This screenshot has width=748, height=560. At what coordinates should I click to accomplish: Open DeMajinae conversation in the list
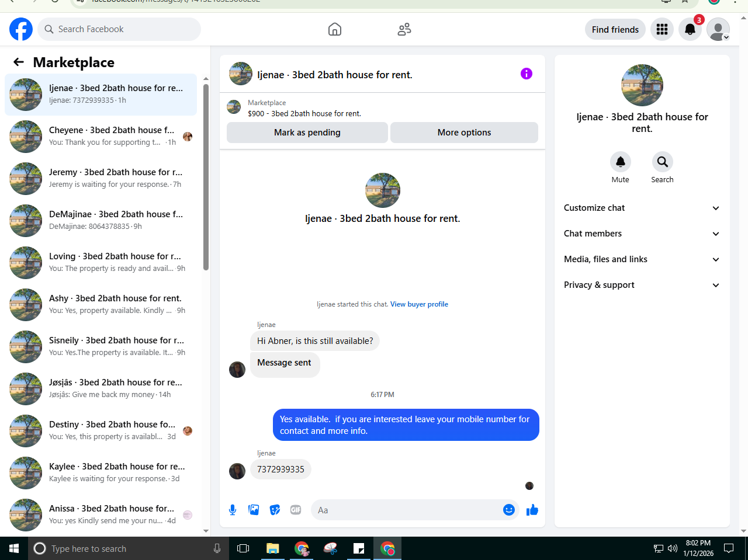coord(101,221)
